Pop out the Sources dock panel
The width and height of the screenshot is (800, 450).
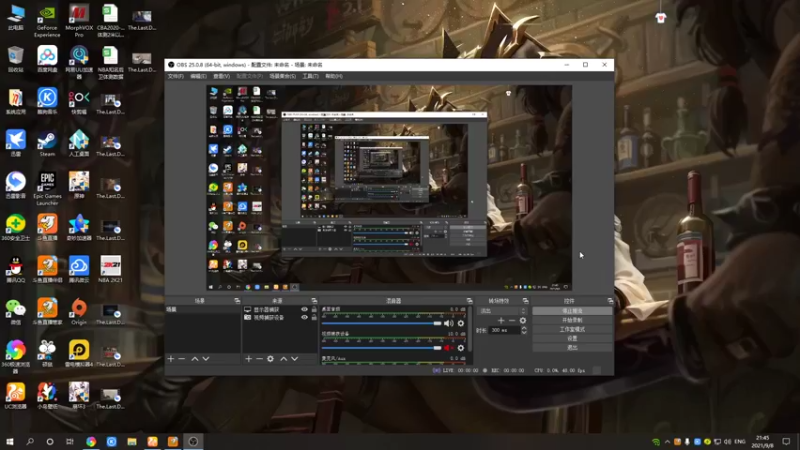tap(314, 301)
